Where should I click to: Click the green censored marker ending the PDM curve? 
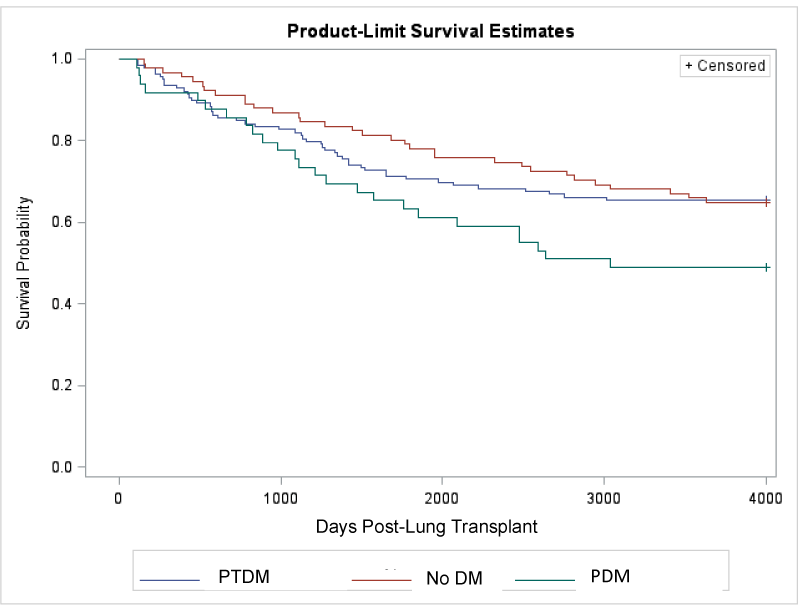click(x=766, y=267)
